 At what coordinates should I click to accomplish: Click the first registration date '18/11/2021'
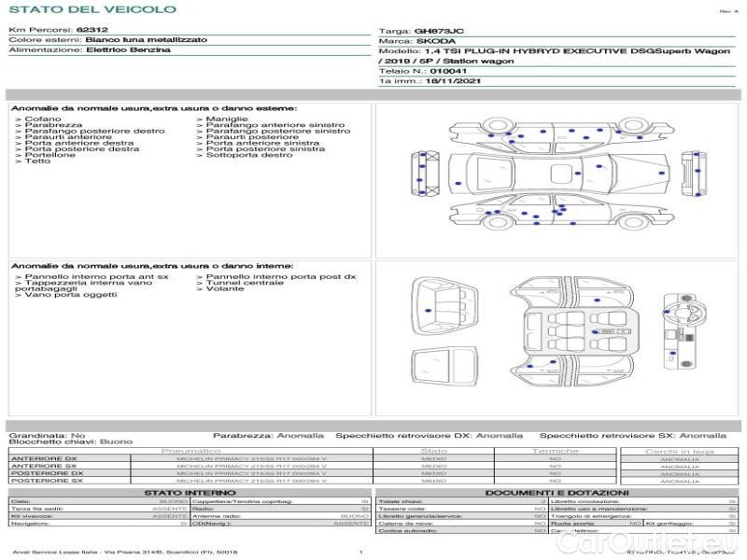tap(453, 81)
